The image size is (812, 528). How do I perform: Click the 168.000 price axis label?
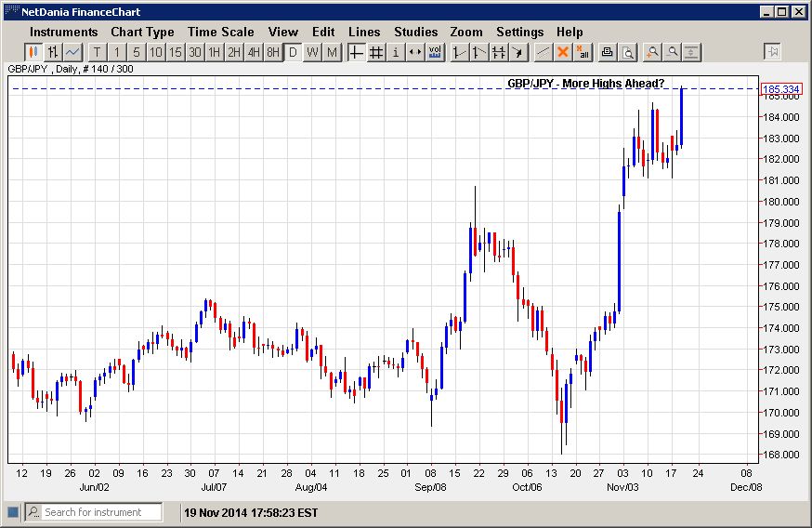coord(781,455)
